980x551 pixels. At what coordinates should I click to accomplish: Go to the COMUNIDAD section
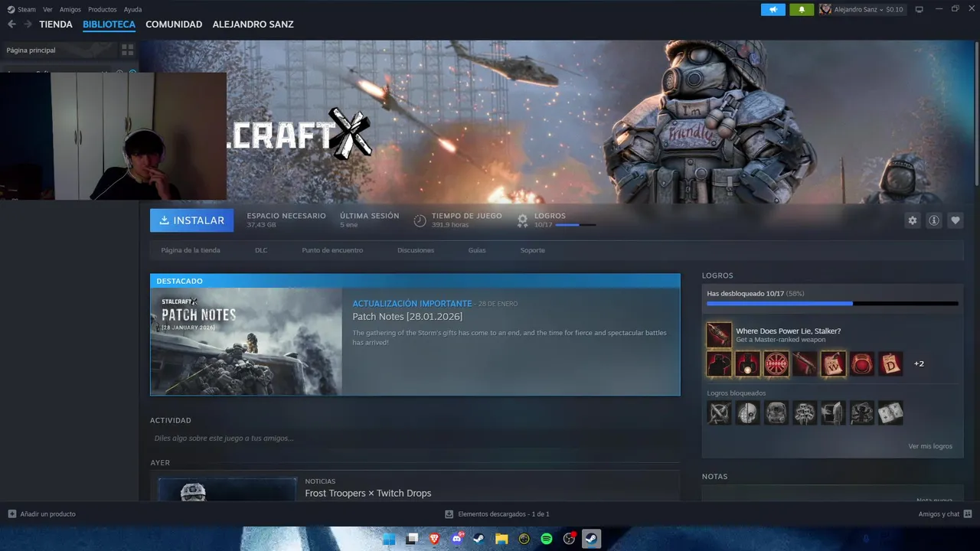[x=174, y=24]
